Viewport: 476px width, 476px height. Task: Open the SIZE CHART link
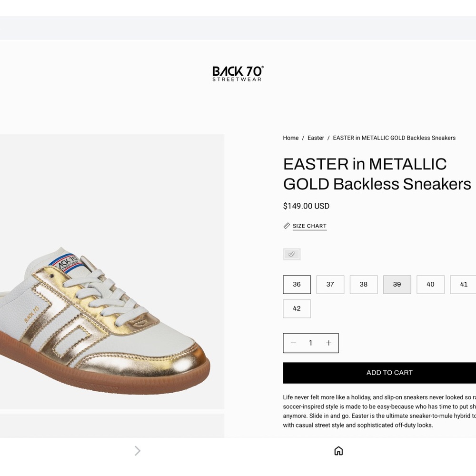(x=309, y=226)
